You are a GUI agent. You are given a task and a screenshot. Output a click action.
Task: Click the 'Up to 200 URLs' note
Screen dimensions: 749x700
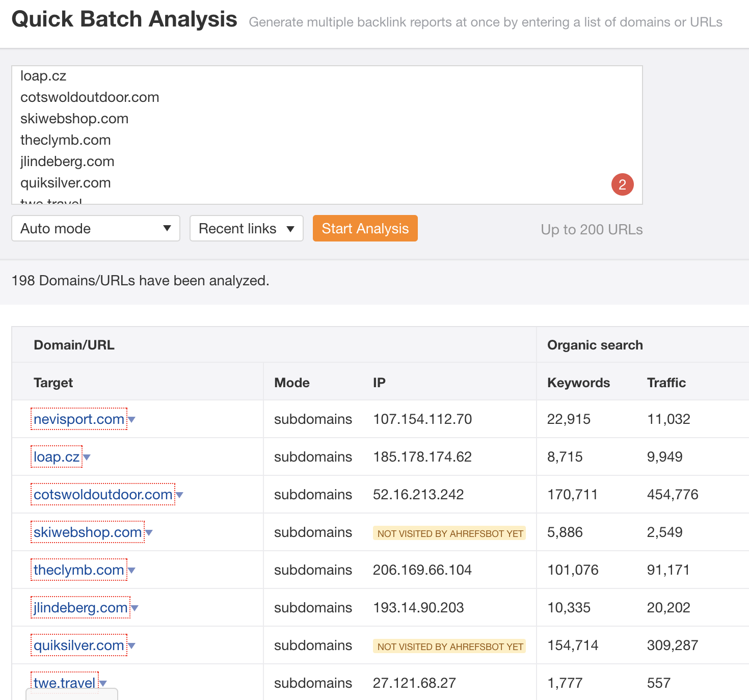pyautogui.click(x=592, y=229)
